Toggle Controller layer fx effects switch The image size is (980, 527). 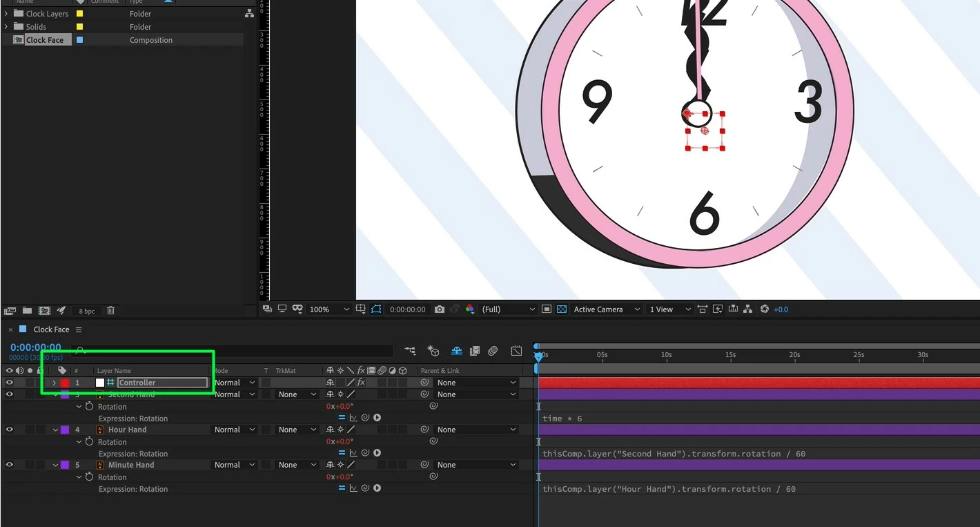360,383
